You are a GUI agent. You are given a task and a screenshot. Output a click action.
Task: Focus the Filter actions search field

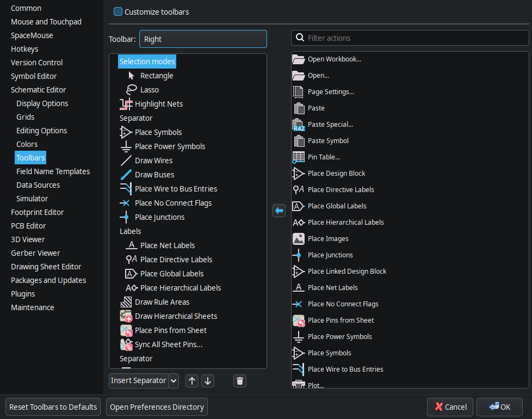(x=410, y=38)
